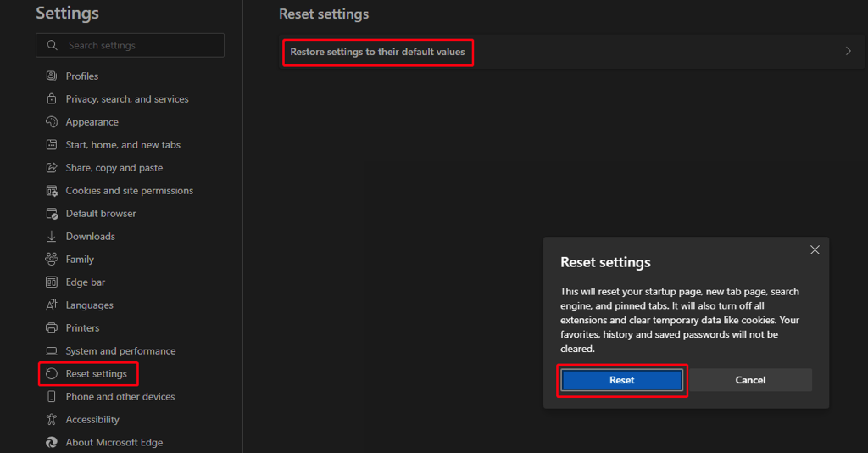Click the dialog text starting 'This will reset'
This screenshot has width=868, height=453.
coord(680,320)
